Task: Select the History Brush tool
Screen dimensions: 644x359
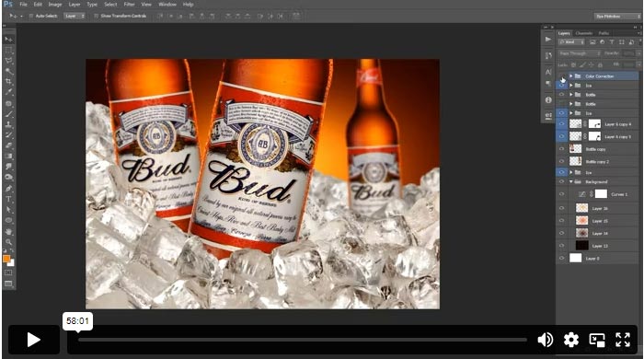Action: tap(8, 135)
